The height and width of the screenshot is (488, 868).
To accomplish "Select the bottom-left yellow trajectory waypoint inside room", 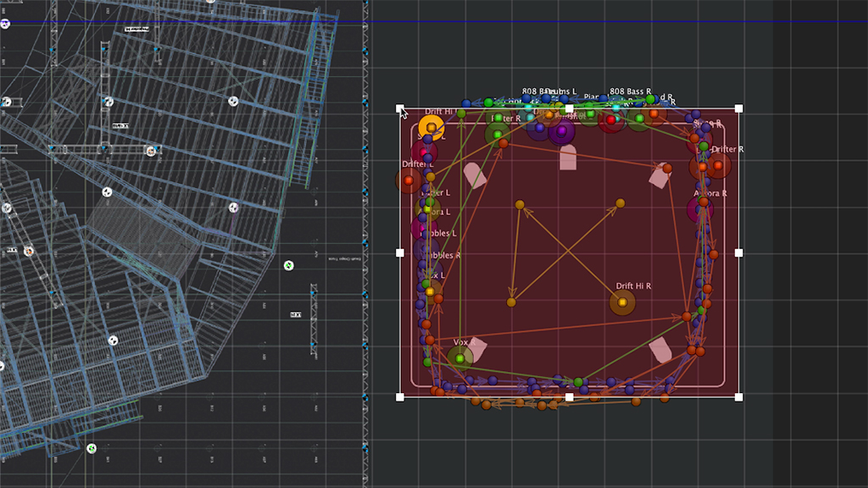I will click(511, 302).
